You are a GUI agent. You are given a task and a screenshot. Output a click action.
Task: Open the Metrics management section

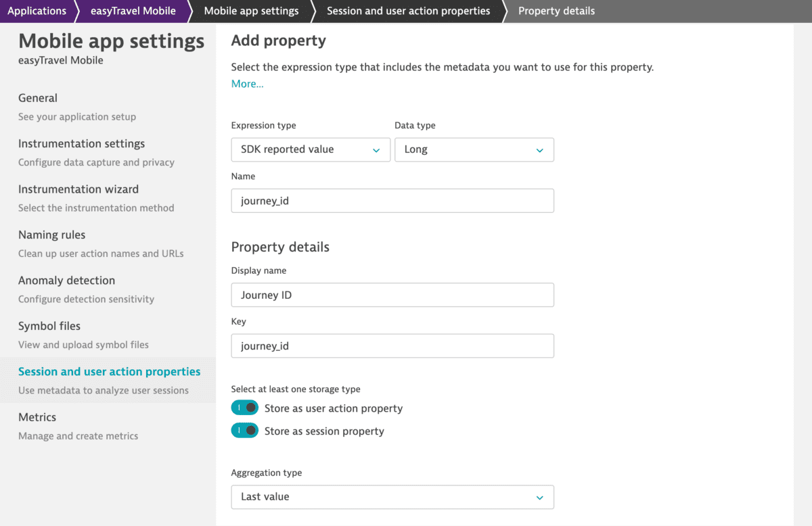tap(37, 417)
